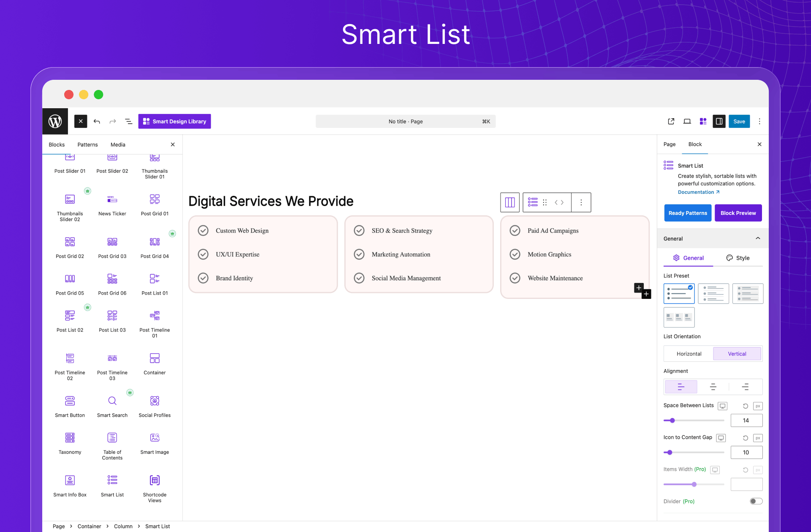
Task: Open the view page external link icon
Action: click(671, 122)
